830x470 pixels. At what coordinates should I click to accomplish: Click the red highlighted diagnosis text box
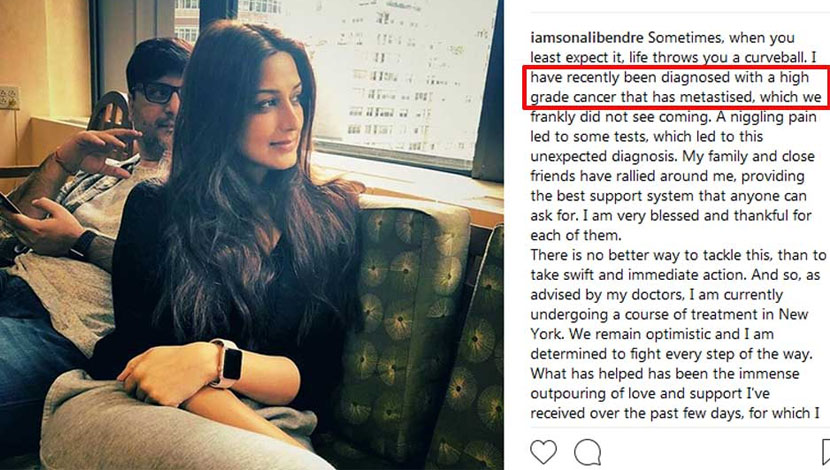[x=675, y=87]
